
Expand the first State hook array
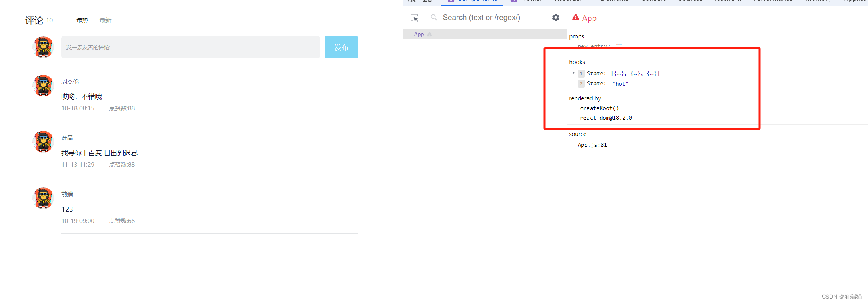coord(573,73)
